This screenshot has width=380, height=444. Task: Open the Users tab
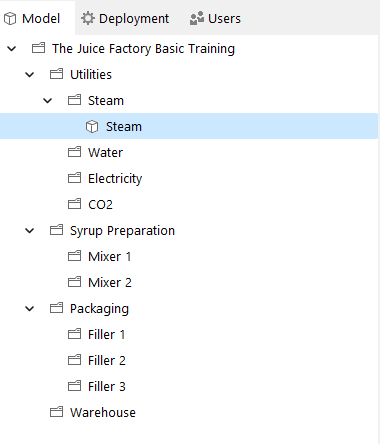tap(215, 18)
